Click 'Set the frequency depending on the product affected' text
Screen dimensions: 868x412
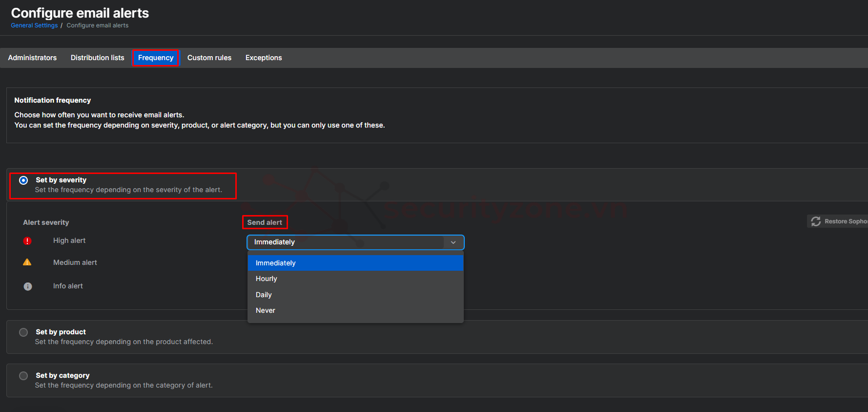click(124, 342)
